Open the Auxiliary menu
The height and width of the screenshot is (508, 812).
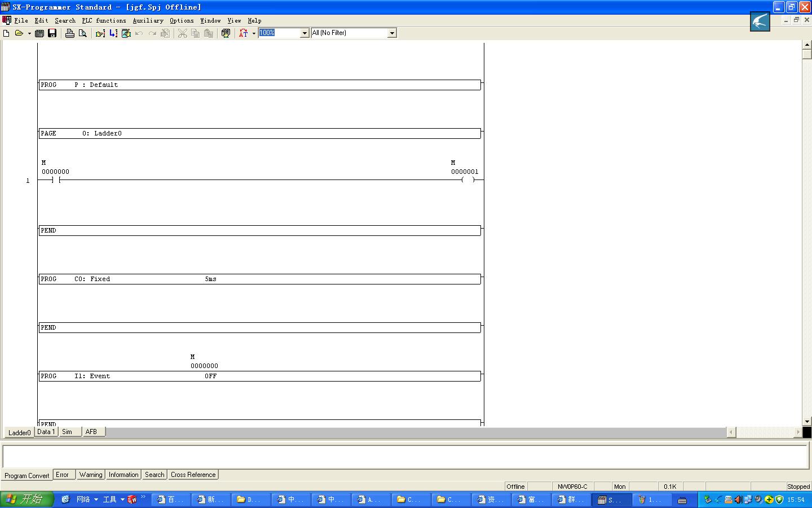click(148, 20)
